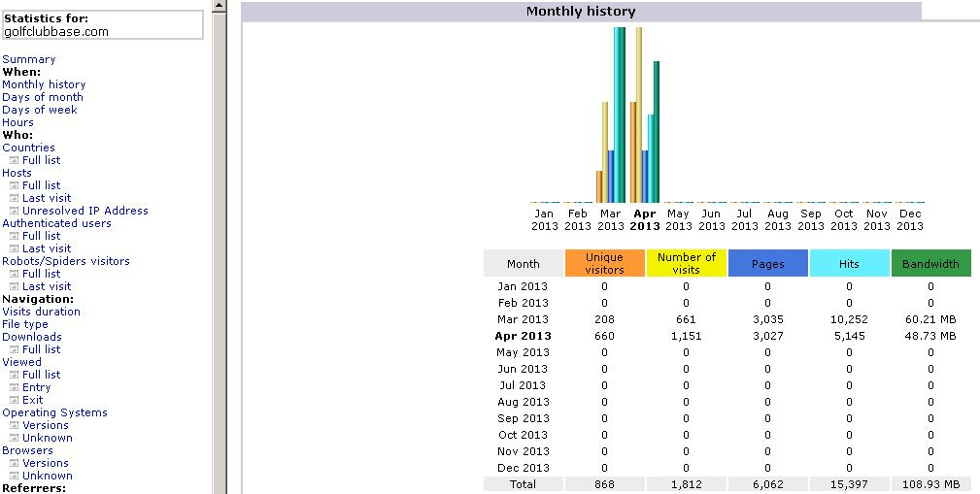This screenshot has height=494, width=980.
Task: Click the Unresolved IP Address icon
Action: (14, 211)
